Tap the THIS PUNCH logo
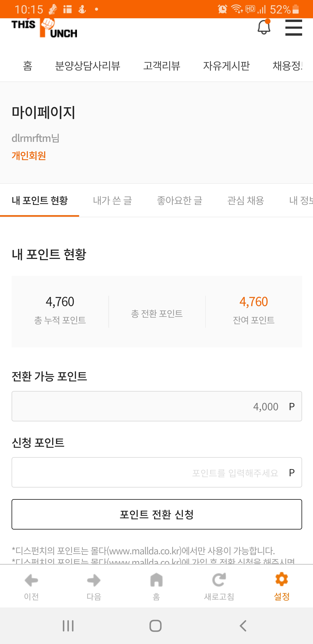Viewport: 313px width, 644px height. coord(44,28)
